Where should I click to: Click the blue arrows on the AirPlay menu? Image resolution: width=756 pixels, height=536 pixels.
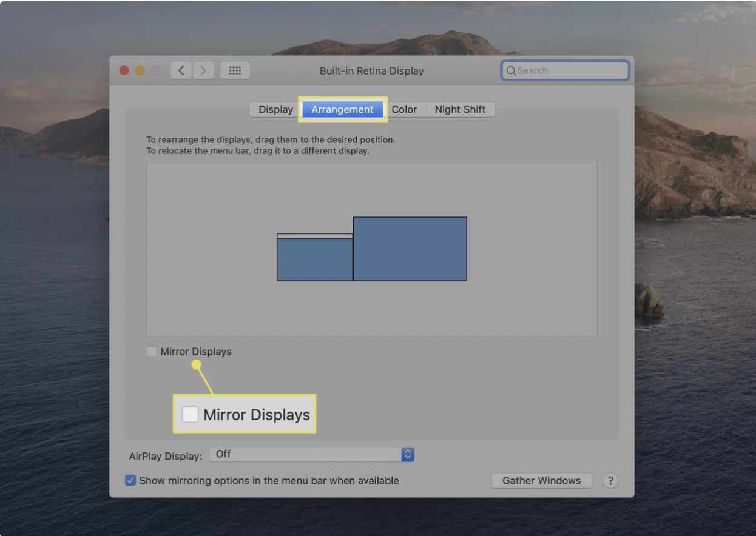pos(408,454)
